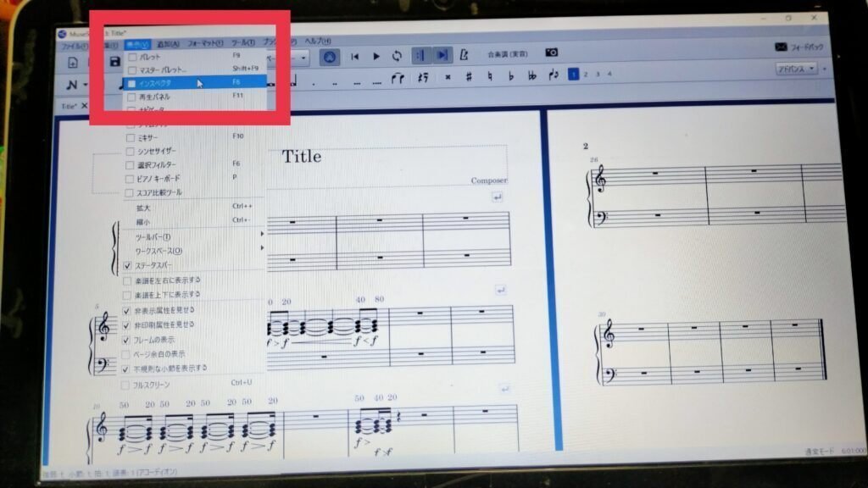Choose 縮小 zoom out menu item

pyautogui.click(x=193, y=221)
